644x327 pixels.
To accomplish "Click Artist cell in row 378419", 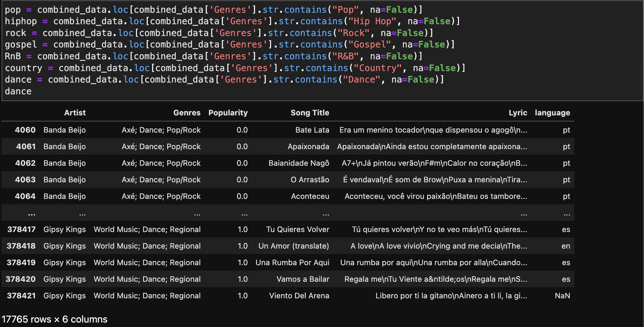I will coord(65,263).
